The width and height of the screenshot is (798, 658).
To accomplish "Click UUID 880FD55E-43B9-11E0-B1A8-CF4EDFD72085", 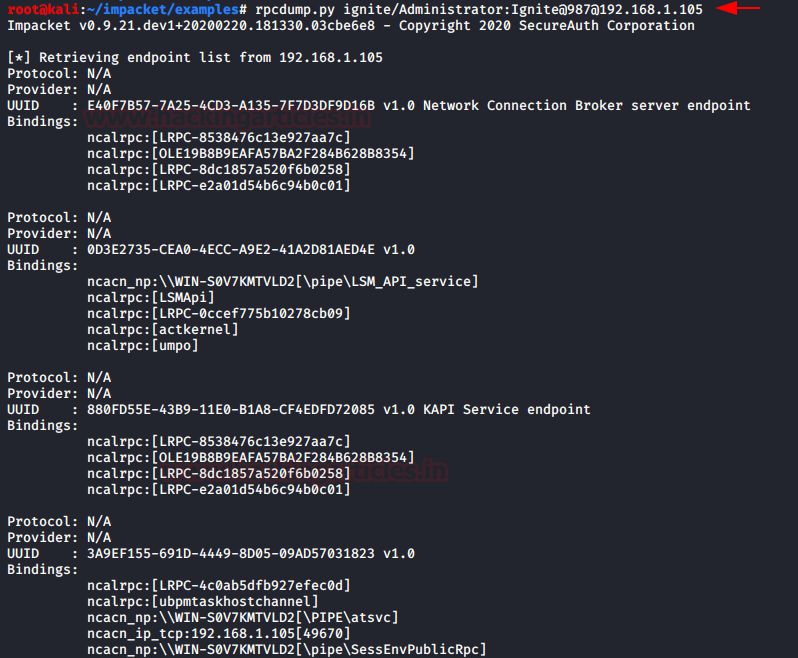I will tap(231, 409).
